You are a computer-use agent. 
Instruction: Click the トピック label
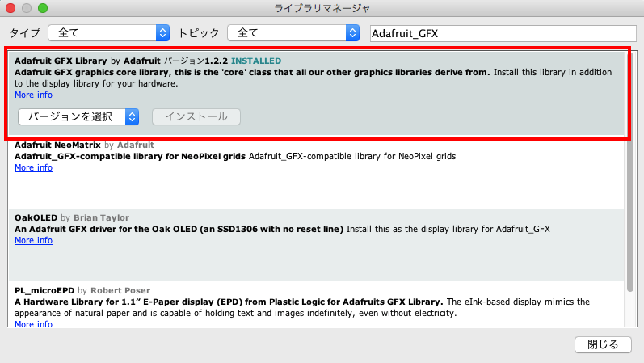199,33
